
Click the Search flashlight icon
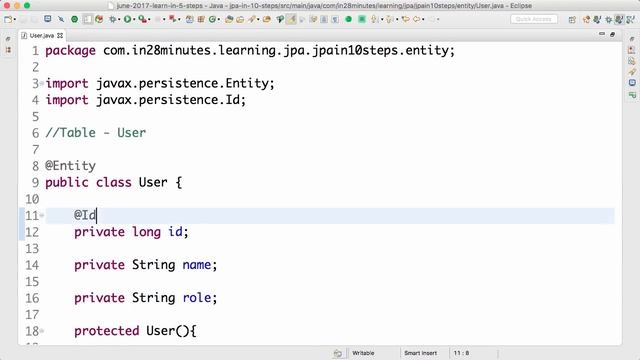[x=252, y=19]
